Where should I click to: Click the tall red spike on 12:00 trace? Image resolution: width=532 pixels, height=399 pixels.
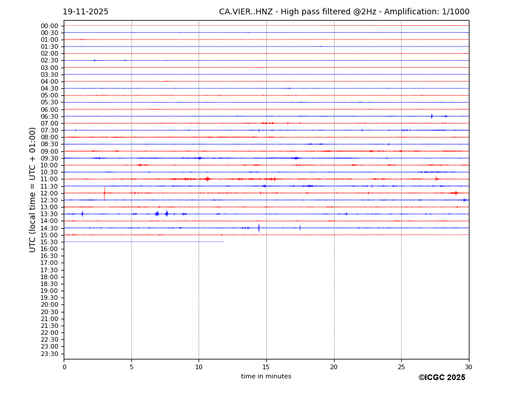pos(104,193)
